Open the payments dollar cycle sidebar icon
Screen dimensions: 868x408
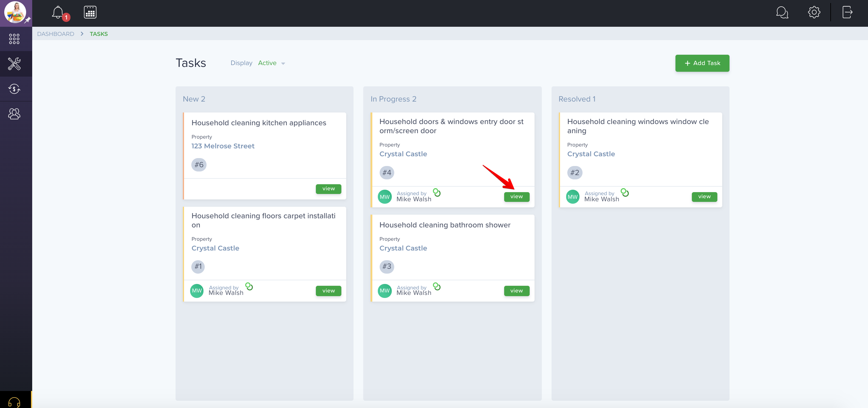[14, 89]
